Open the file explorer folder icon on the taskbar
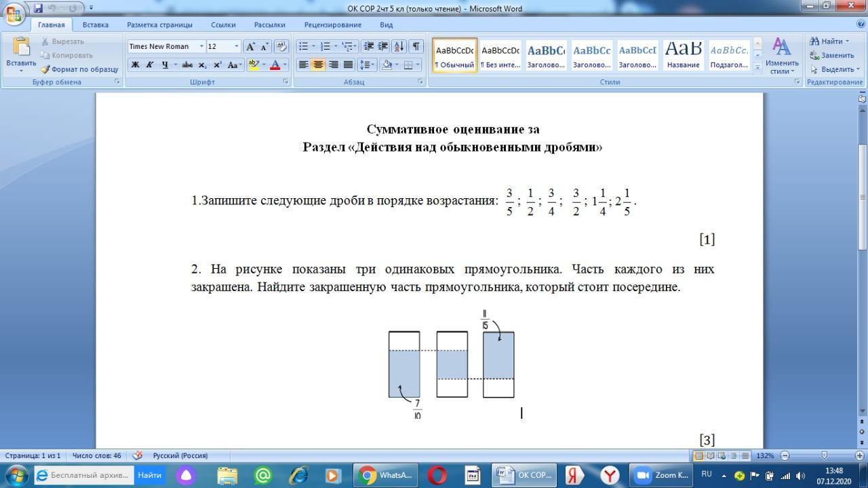Screen dimensions: 868x488 point(227,475)
